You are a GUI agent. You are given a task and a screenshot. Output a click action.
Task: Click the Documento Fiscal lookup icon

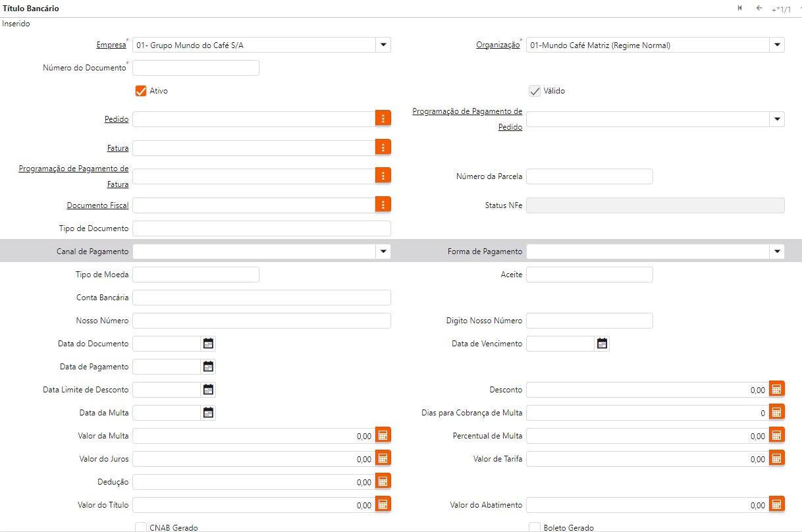pos(383,205)
